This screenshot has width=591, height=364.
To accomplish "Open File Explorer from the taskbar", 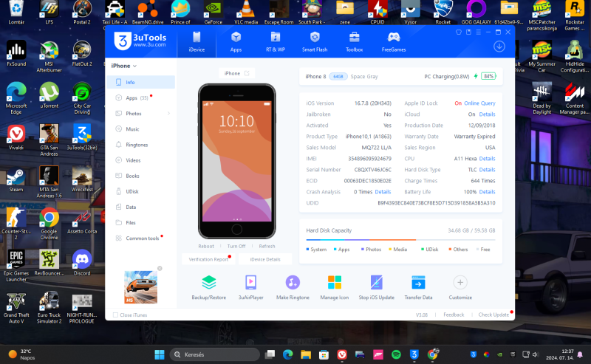I will click(x=306, y=354).
